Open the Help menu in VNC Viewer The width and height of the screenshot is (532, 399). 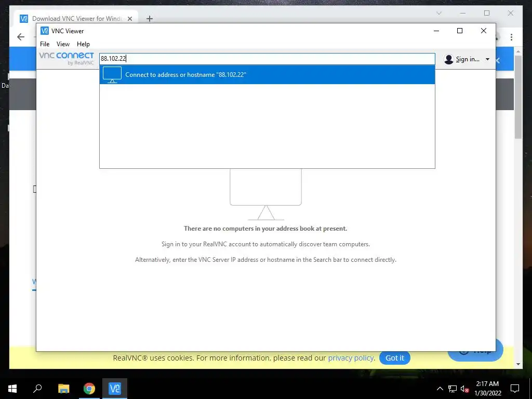(x=83, y=44)
